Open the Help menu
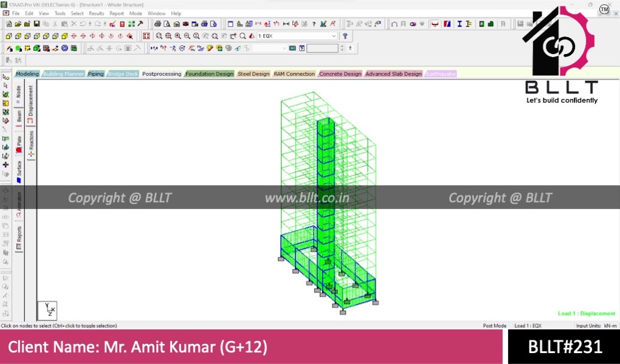This screenshot has width=620, height=364. tap(176, 13)
